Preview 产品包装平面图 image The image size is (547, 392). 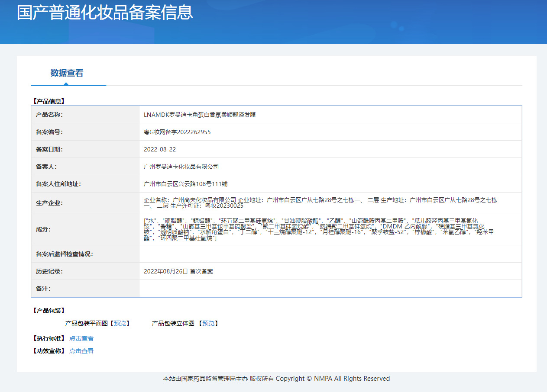point(120,323)
